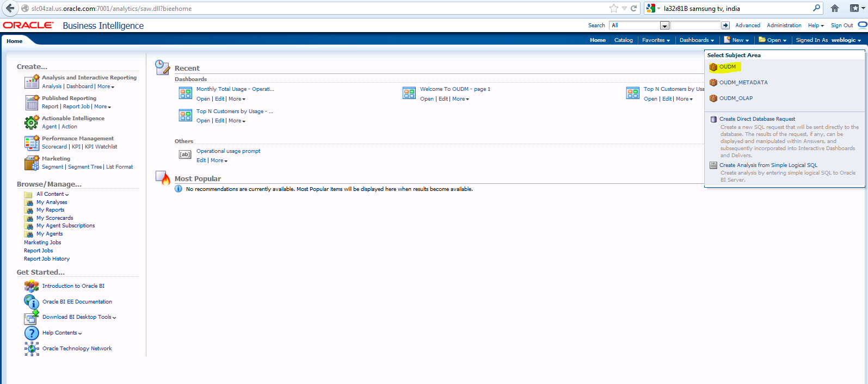Screen dimensions: 868x384
Task: Go to Home in the global header
Action: click(x=598, y=40)
